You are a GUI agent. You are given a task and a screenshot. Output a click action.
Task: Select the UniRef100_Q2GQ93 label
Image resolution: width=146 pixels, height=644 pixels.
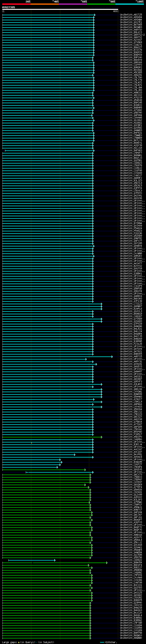pyautogui.click(x=131, y=321)
